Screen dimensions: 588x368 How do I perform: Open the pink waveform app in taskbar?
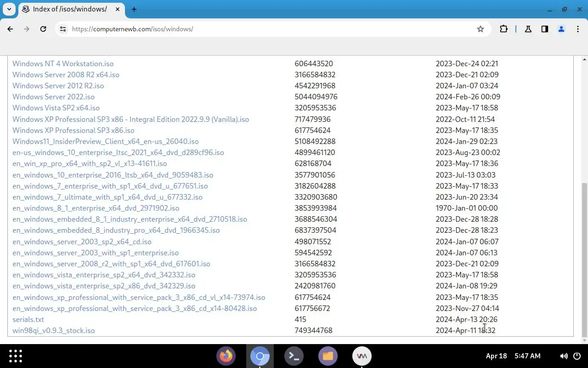click(362, 356)
